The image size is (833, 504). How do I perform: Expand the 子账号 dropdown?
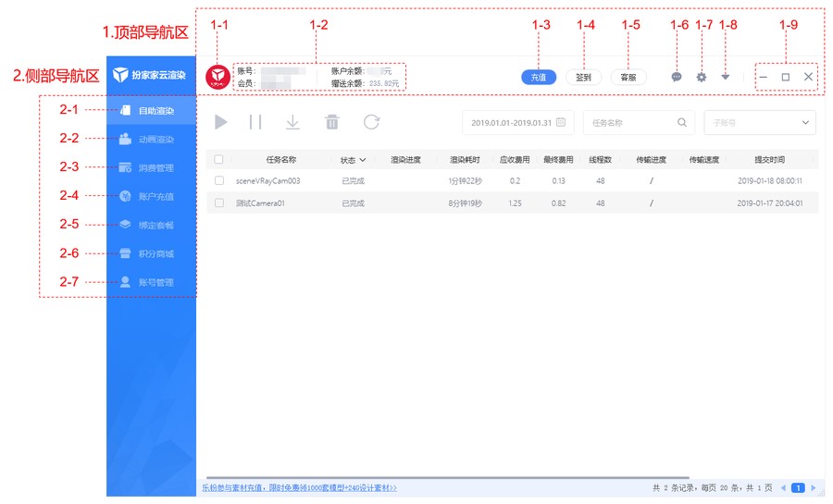759,122
